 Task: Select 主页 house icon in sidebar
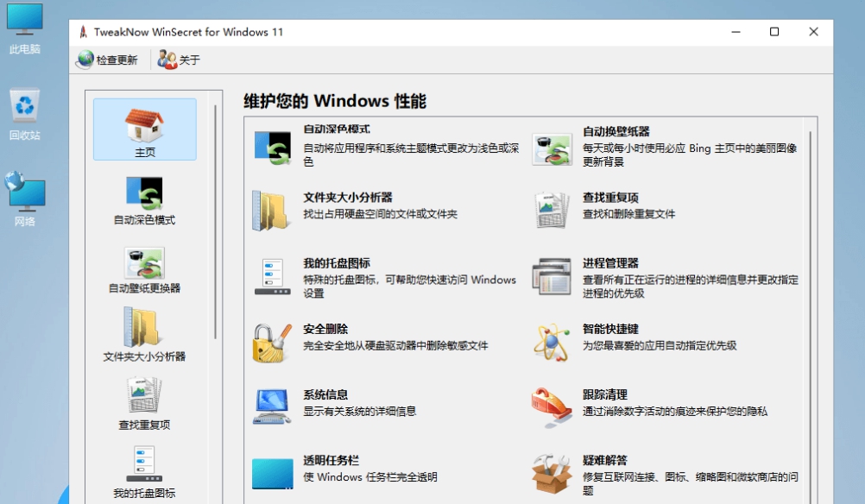(144, 129)
